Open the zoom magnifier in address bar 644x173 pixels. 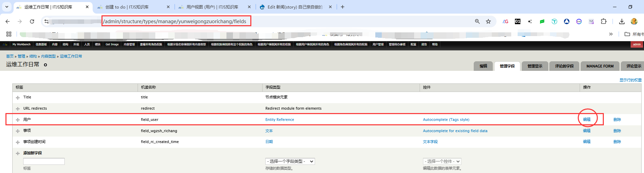click(477, 21)
